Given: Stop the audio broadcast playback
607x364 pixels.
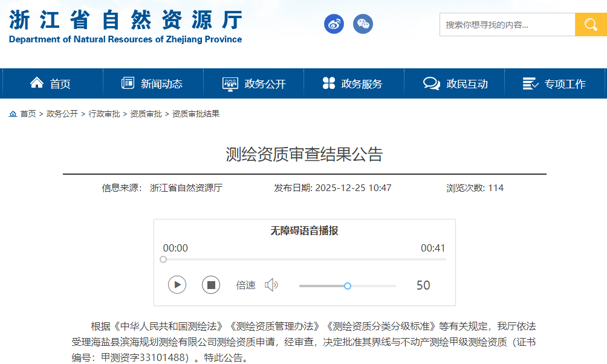Looking at the screenshot, I should tap(211, 284).
